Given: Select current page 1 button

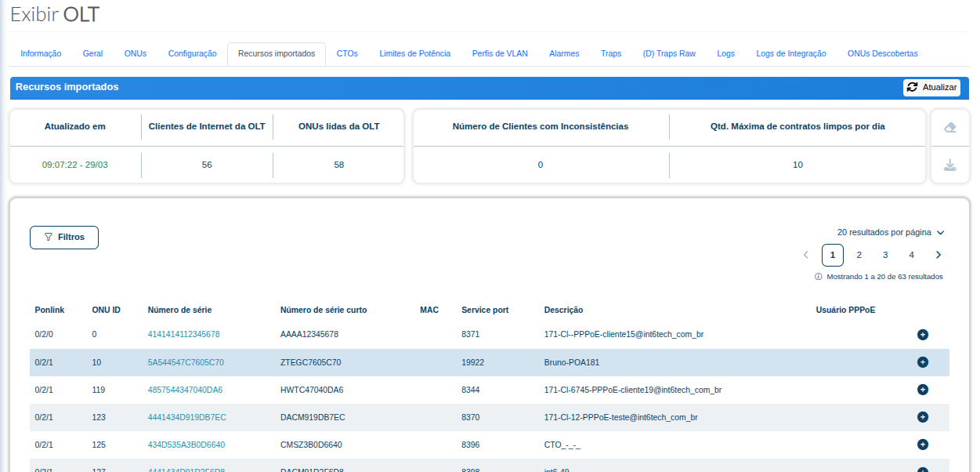Looking at the screenshot, I should click(x=833, y=255).
